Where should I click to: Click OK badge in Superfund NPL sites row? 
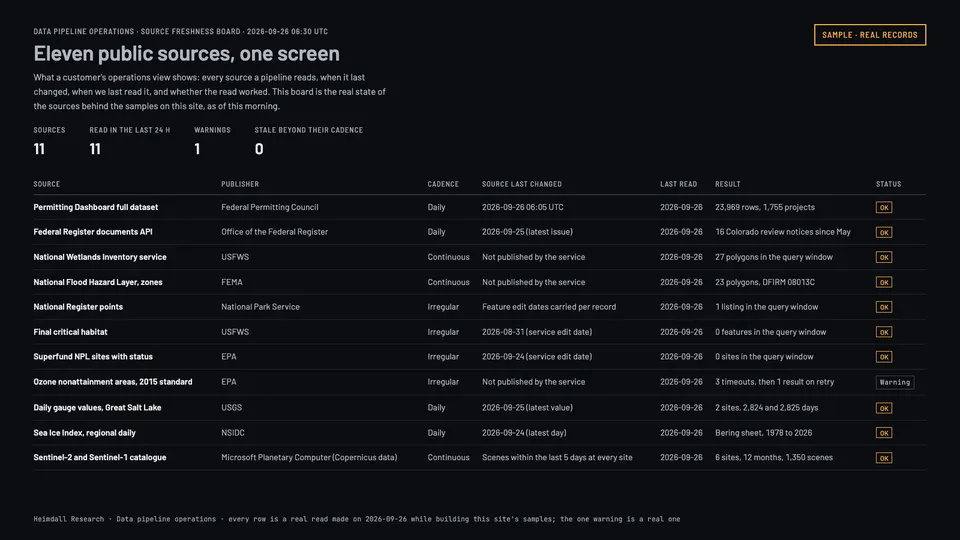883,357
